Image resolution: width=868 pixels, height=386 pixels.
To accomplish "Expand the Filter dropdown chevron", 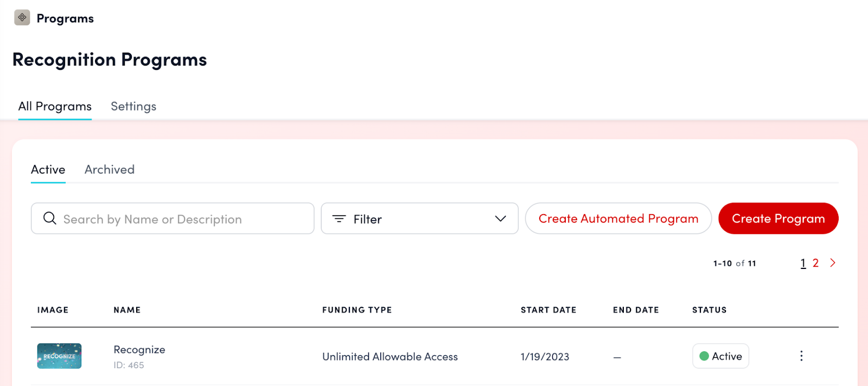I will pyautogui.click(x=500, y=218).
